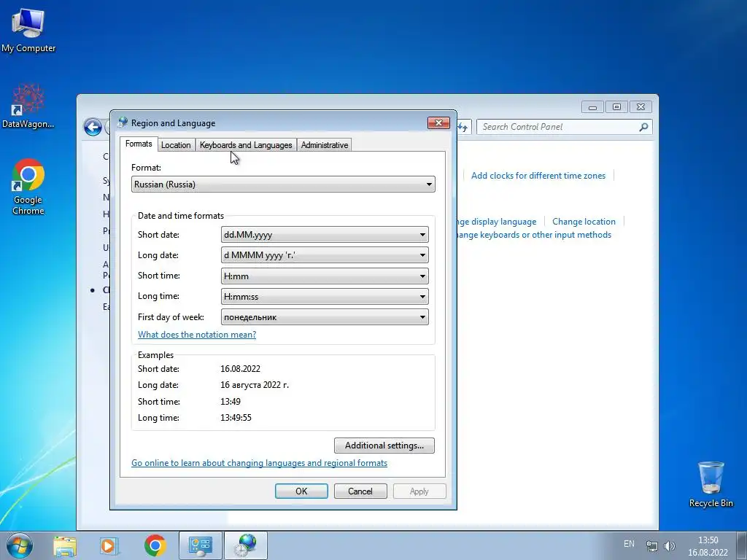
Task: Select the DataWagon desktop shortcut
Action: [x=28, y=106]
